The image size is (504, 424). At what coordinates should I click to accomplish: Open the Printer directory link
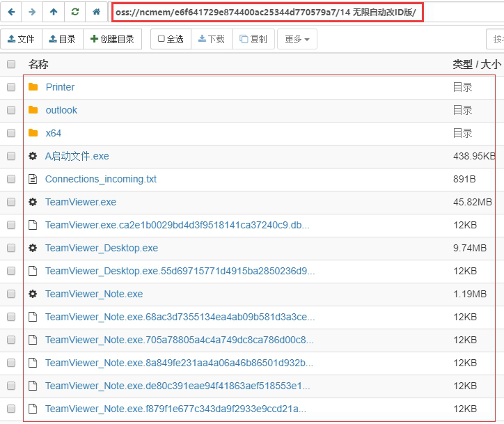pyautogui.click(x=60, y=87)
